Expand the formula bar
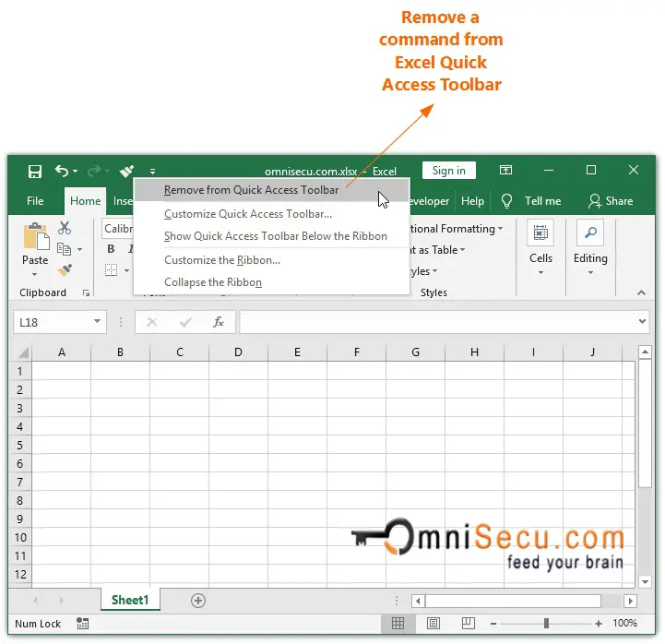The image size is (665, 644). coord(642,322)
